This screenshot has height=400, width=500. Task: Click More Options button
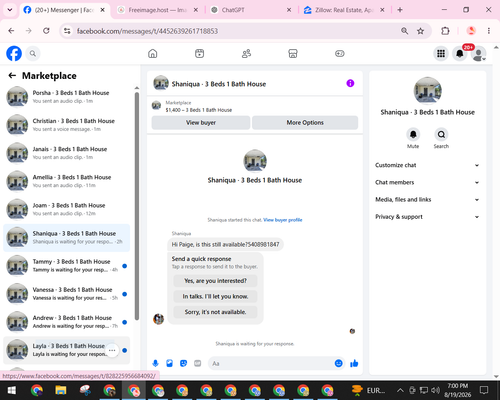point(305,123)
